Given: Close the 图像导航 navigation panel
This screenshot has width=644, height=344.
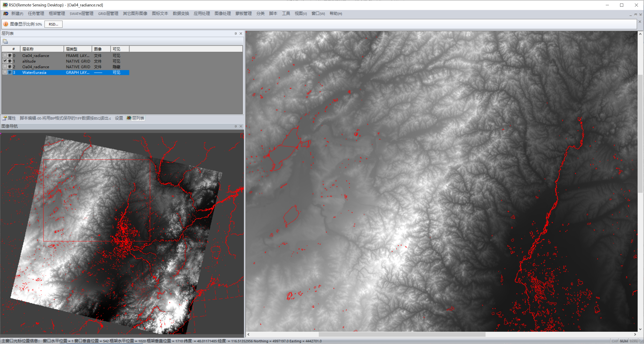Looking at the screenshot, I should coord(241,126).
